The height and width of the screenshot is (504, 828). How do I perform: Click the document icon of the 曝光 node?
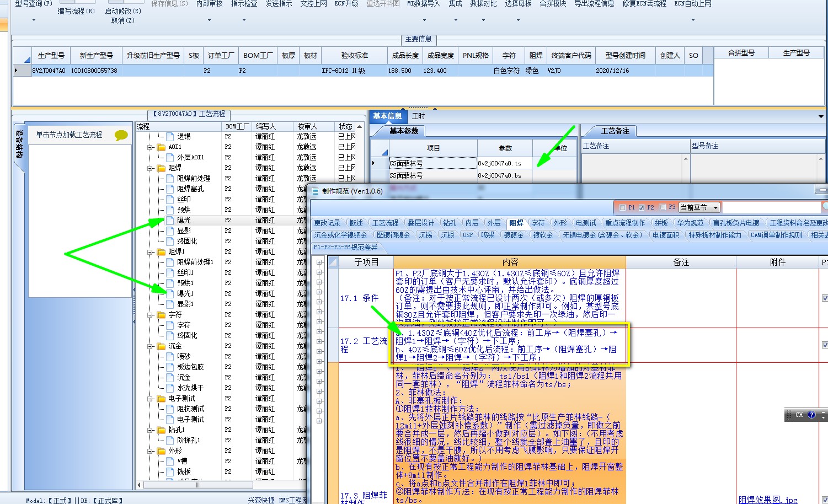(170, 221)
